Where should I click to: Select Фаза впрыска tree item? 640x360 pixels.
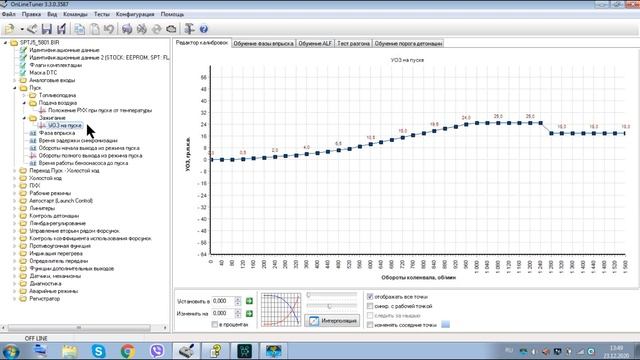57,133
